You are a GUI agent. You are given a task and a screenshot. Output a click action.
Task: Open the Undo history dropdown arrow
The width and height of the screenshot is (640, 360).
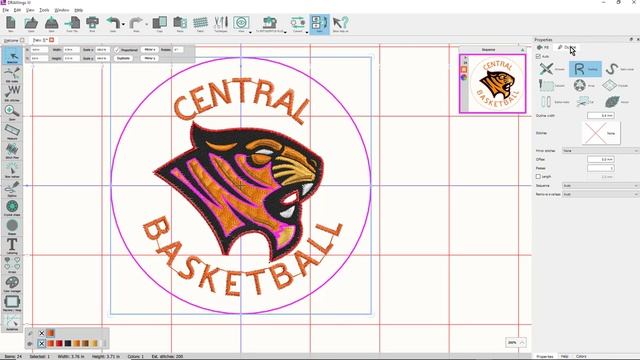click(x=123, y=24)
